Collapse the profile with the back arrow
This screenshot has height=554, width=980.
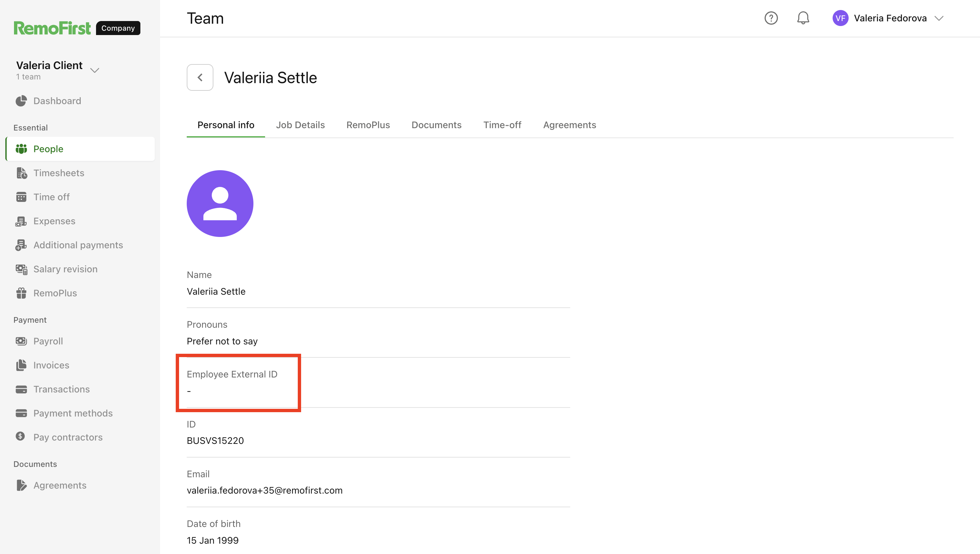[200, 77]
